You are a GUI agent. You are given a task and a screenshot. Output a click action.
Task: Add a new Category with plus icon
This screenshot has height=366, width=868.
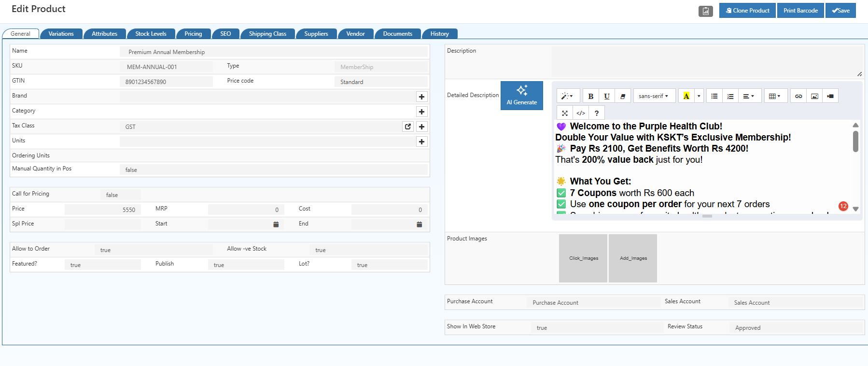(421, 112)
